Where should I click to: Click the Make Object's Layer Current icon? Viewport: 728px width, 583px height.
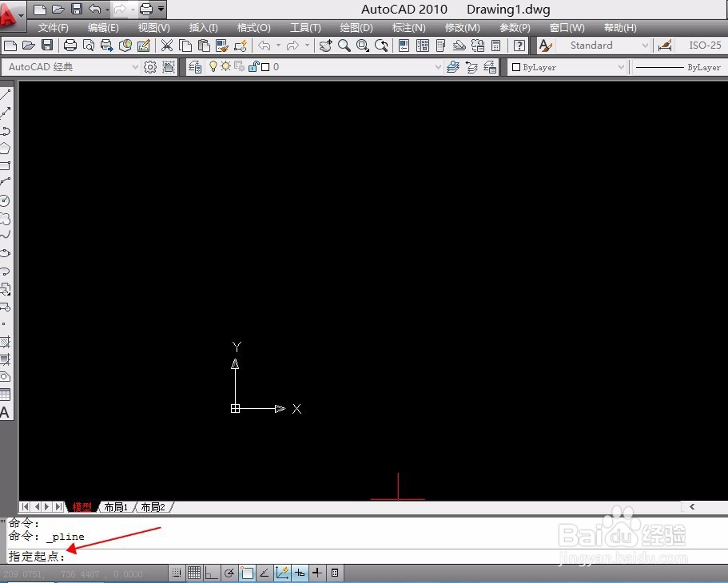[x=452, y=67]
